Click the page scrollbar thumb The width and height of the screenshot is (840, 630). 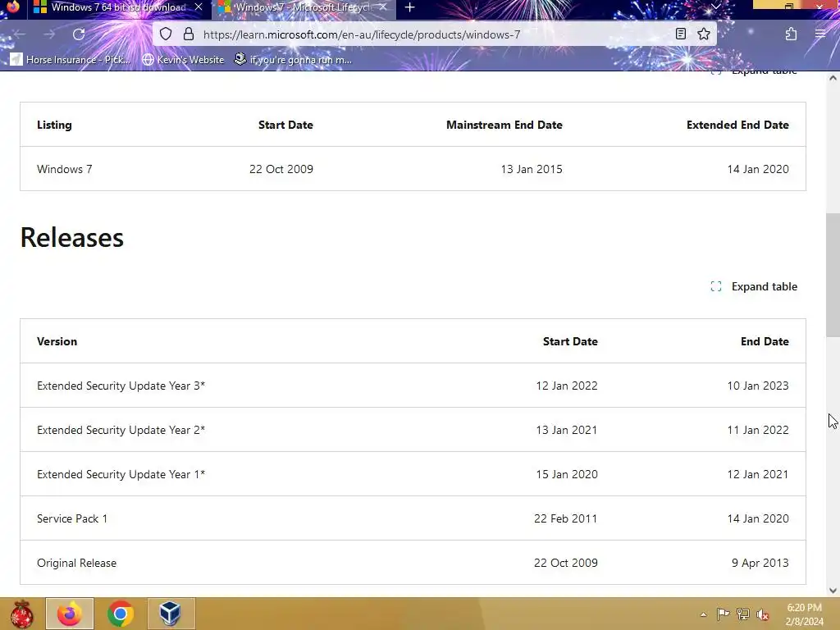tap(833, 275)
